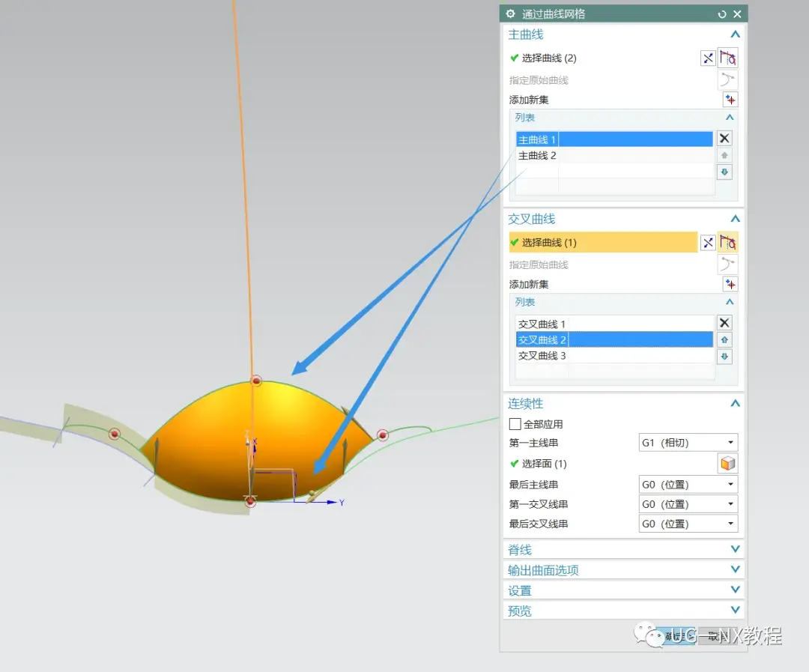
Task: Select 主曲线 1 in the list
Action: click(614, 139)
